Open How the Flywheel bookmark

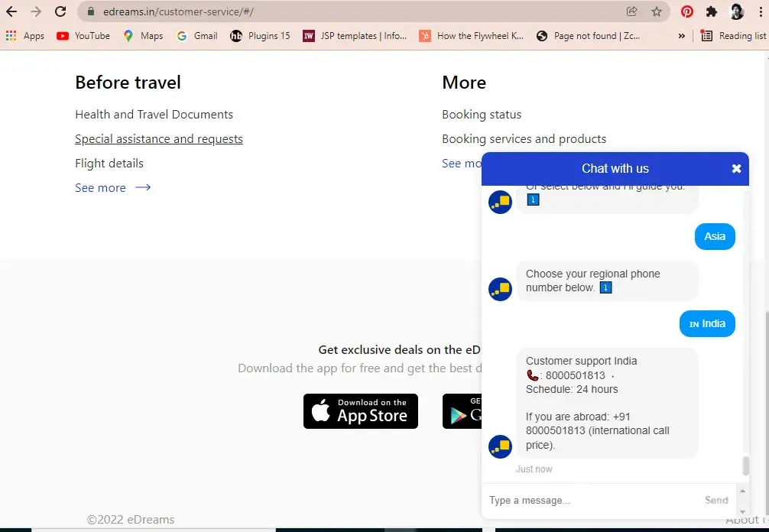pyautogui.click(x=472, y=36)
